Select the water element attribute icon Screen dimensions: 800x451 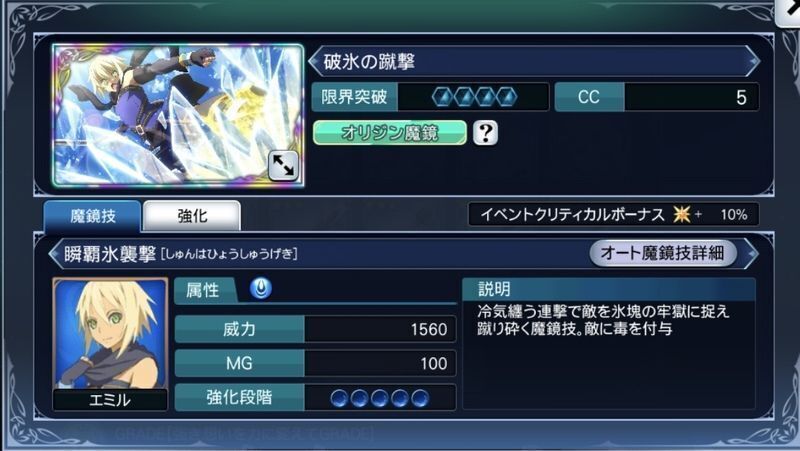tap(261, 289)
